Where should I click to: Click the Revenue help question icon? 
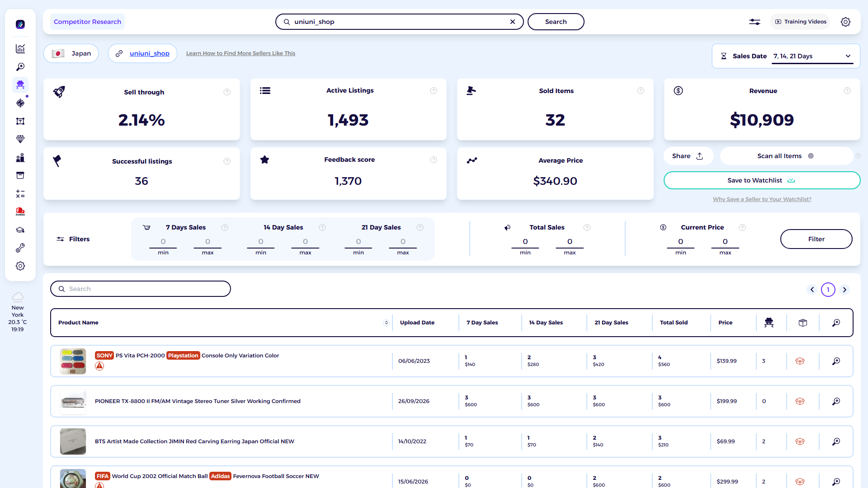click(847, 91)
